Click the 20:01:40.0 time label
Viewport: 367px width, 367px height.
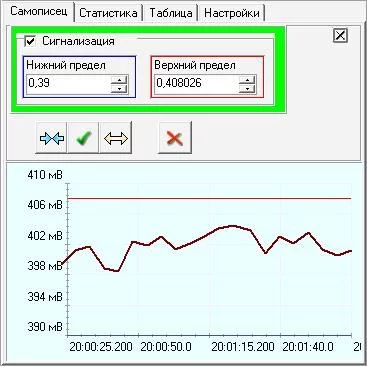(x=308, y=347)
